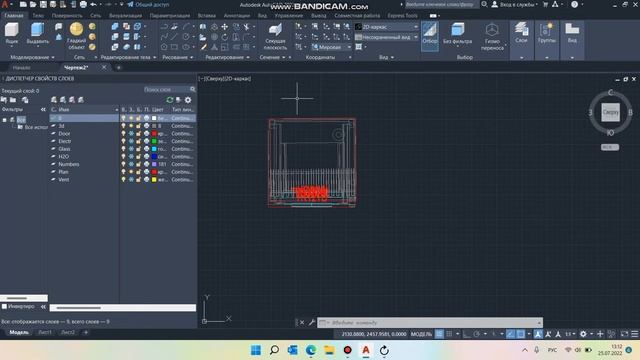This screenshot has height=360, width=640.
Task: Toggle lock icon of the Numbers layer
Action: click(138, 164)
